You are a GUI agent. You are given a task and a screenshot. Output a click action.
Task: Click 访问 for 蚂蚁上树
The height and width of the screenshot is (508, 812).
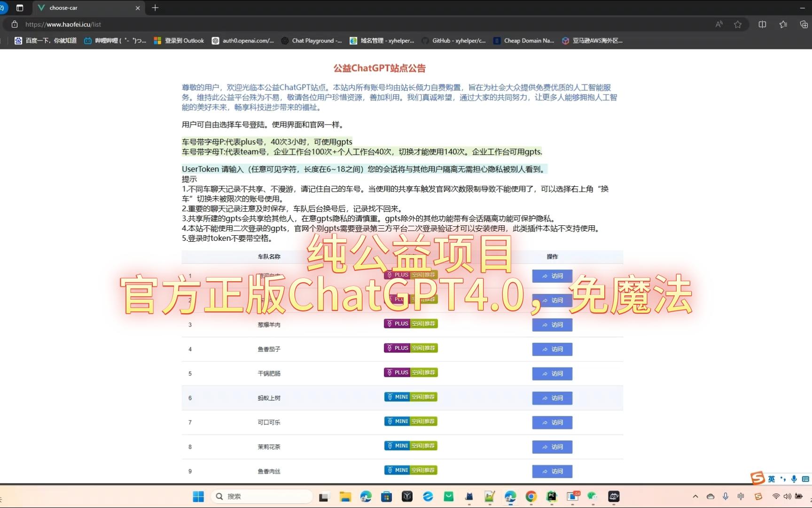tap(552, 398)
